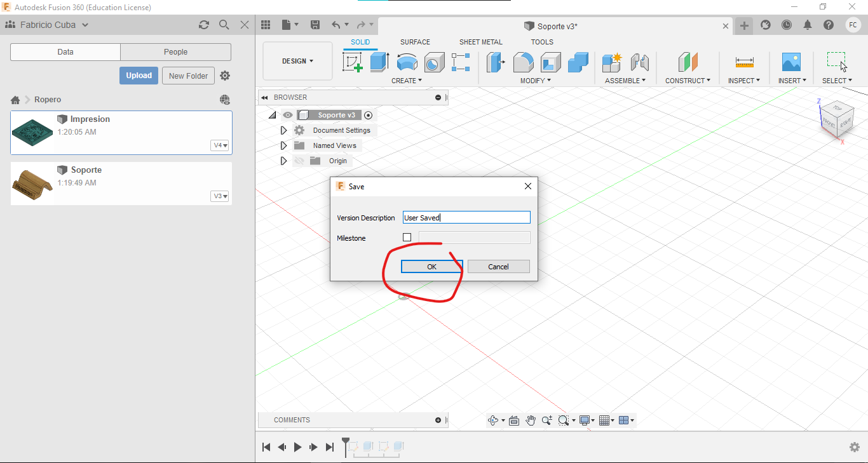Activate the Soporte v3 component radio button
The height and width of the screenshot is (463, 868).
point(368,115)
